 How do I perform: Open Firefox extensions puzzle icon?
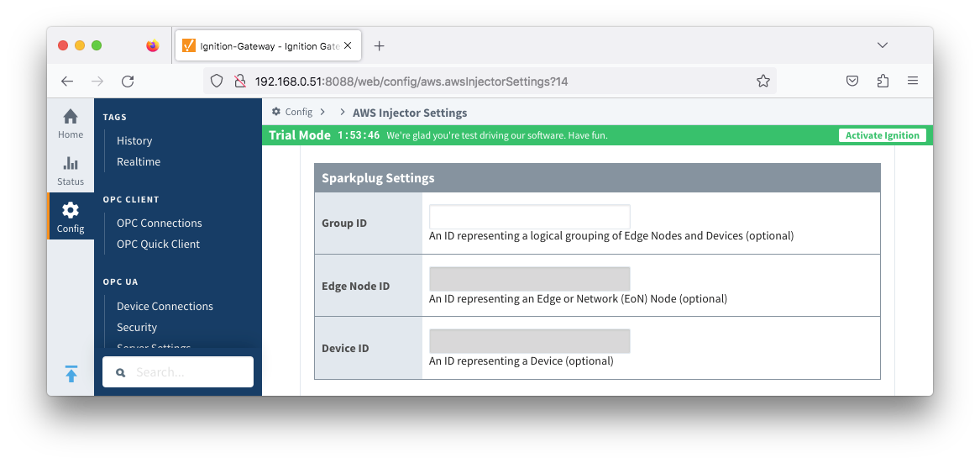point(883,82)
